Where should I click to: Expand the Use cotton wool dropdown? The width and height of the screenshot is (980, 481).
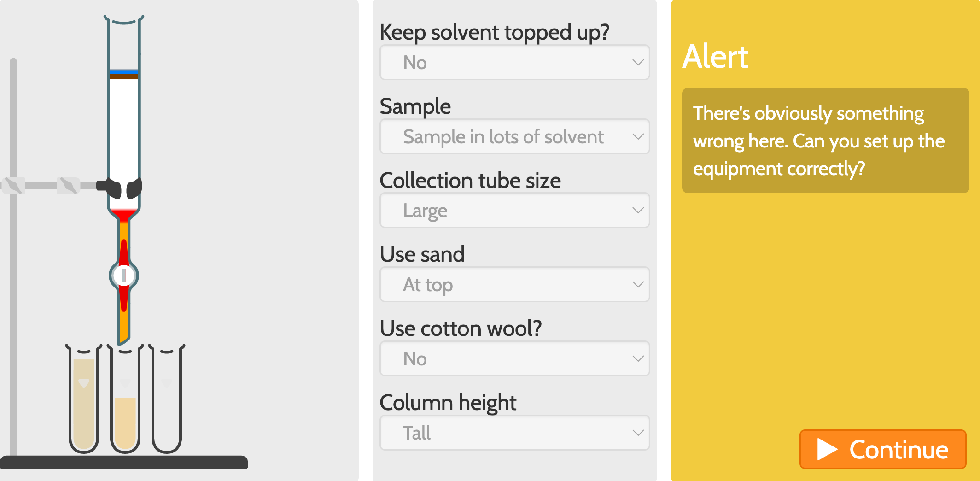(x=514, y=358)
